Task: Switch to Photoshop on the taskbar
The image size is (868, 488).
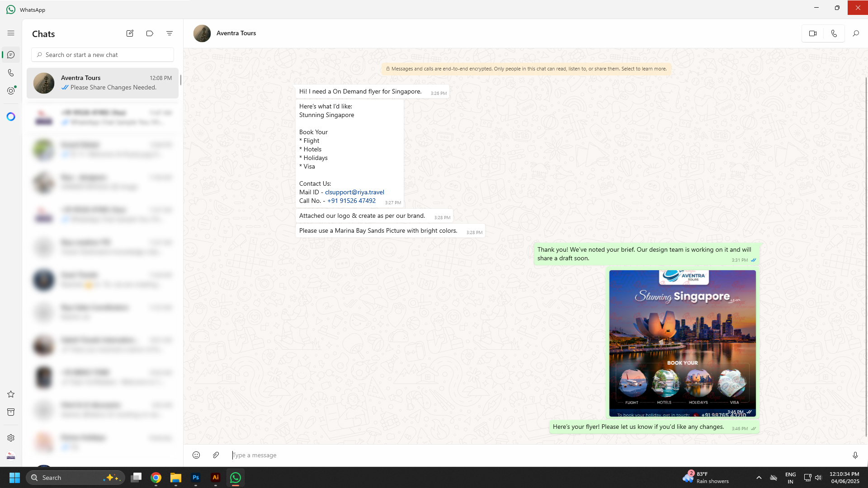Action: tap(196, 478)
